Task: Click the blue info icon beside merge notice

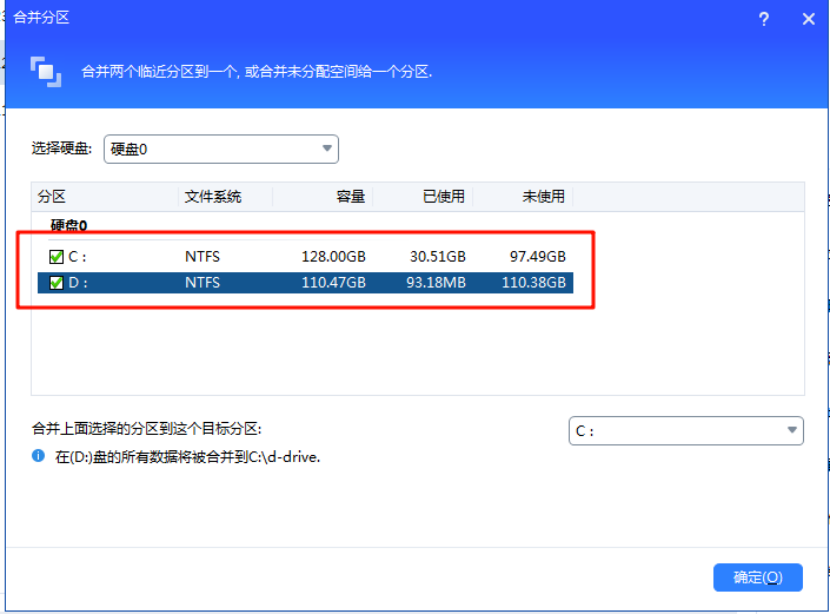Action: point(39,456)
